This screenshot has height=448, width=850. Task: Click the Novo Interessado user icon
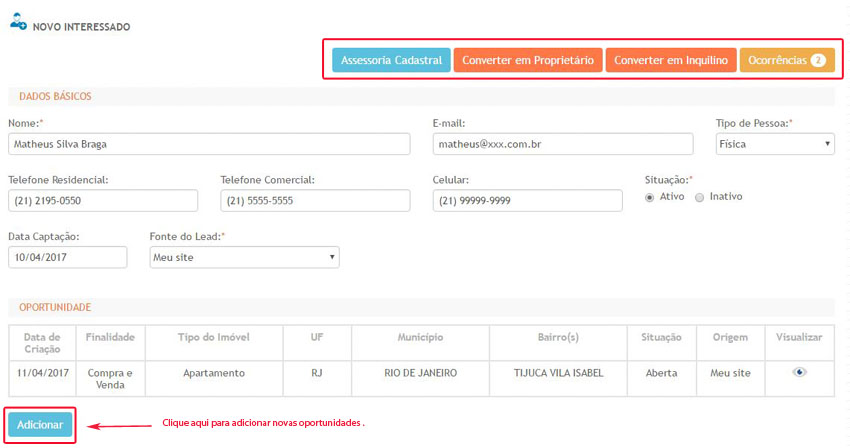18,23
